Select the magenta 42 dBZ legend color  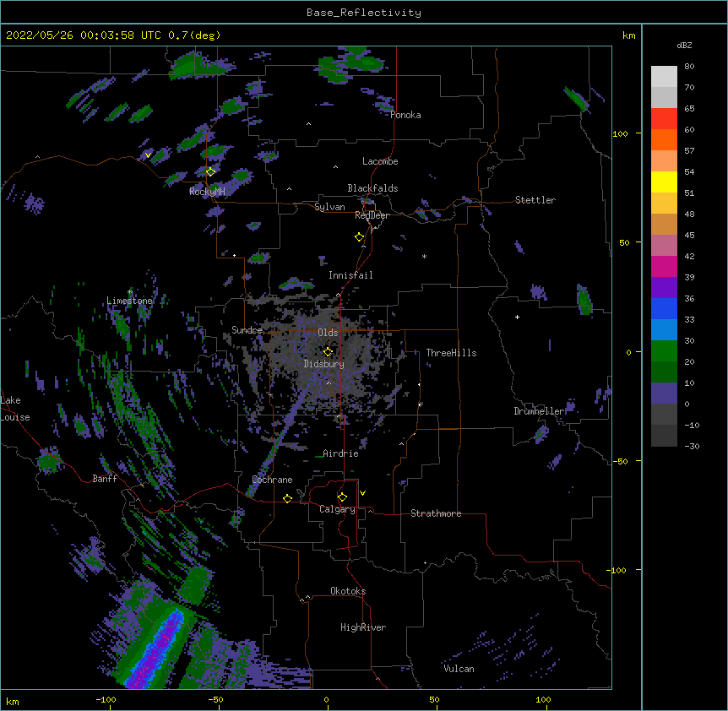coord(664,266)
